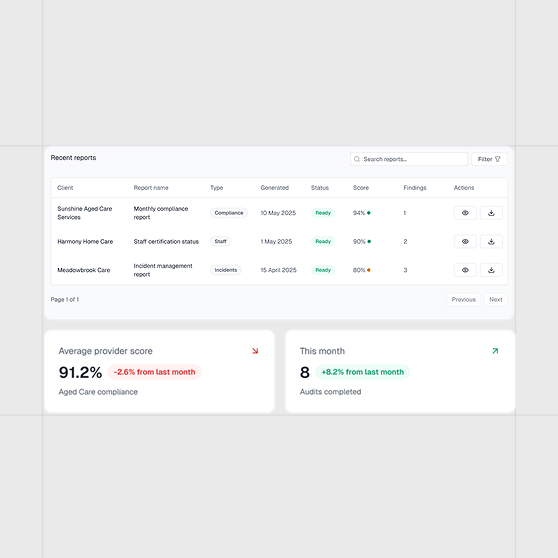Go to the Next page
558x558 pixels.
(495, 299)
